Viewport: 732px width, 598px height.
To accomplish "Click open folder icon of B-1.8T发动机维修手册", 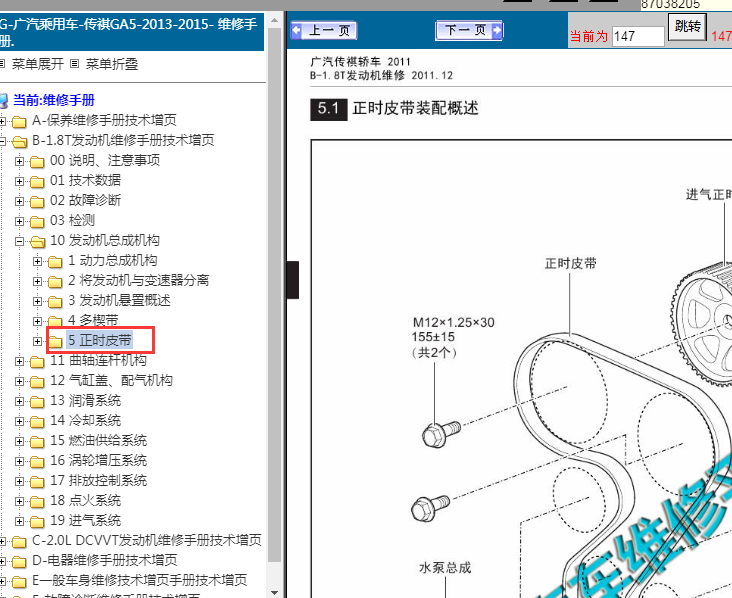I will [x=19, y=142].
